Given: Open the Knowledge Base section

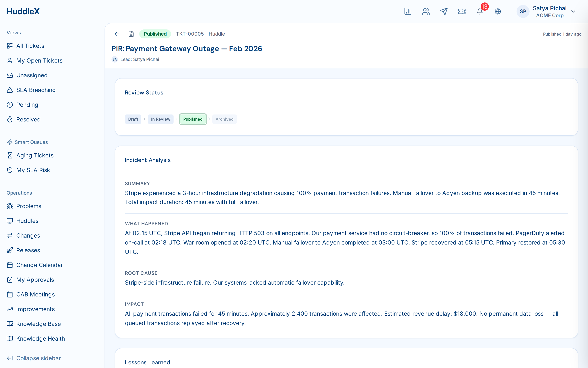Looking at the screenshot, I should click(x=34, y=324).
